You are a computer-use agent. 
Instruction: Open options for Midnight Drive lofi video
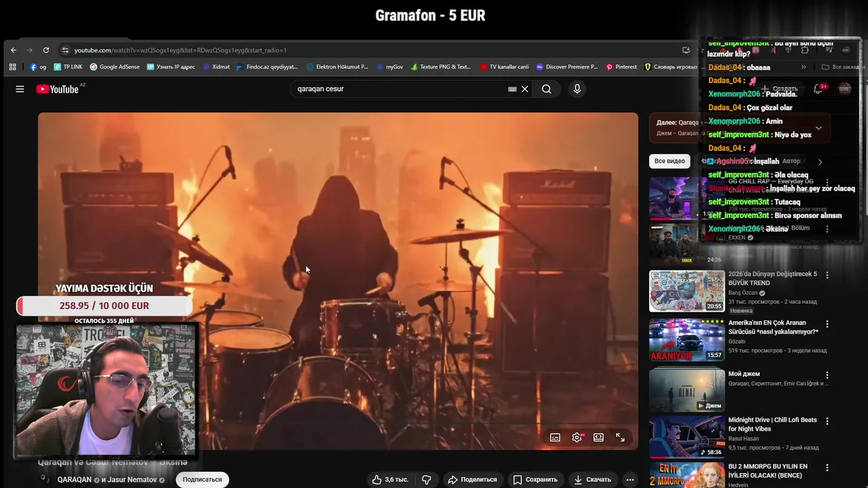click(827, 421)
